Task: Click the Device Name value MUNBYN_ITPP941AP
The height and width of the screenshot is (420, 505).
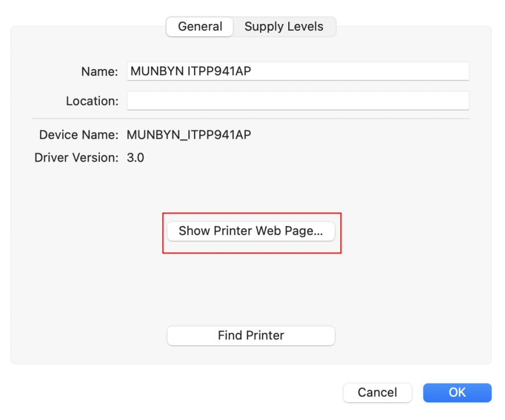Action: (x=189, y=135)
